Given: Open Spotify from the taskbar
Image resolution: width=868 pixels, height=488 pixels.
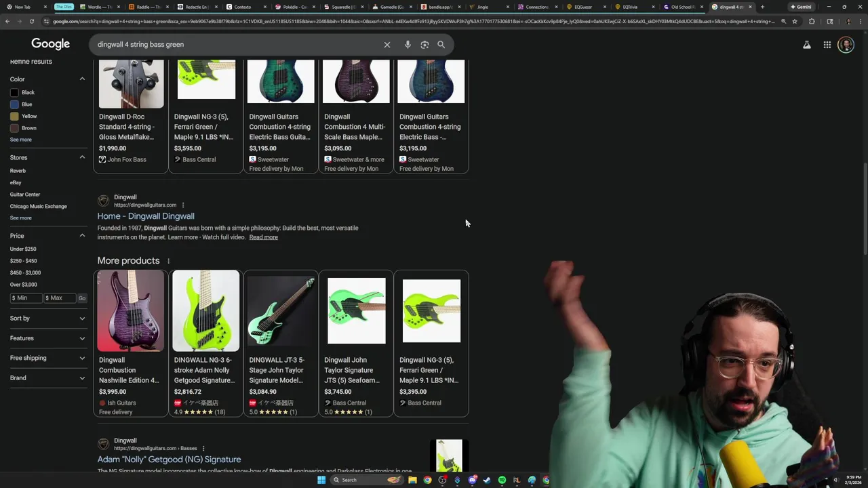Looking at the screenshot, I should [x=502, y=480].
